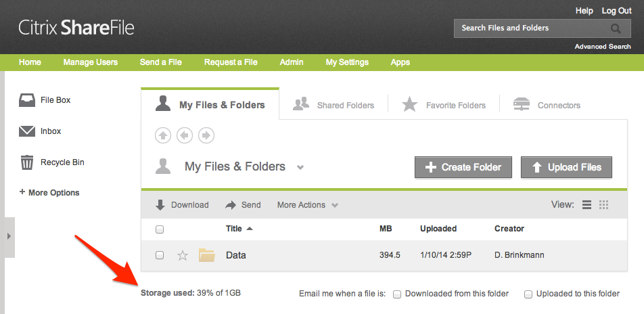This screenshot has width=644, height=314.
Task: Tick the select-all checkbox in header
Action: pos(160,229)
